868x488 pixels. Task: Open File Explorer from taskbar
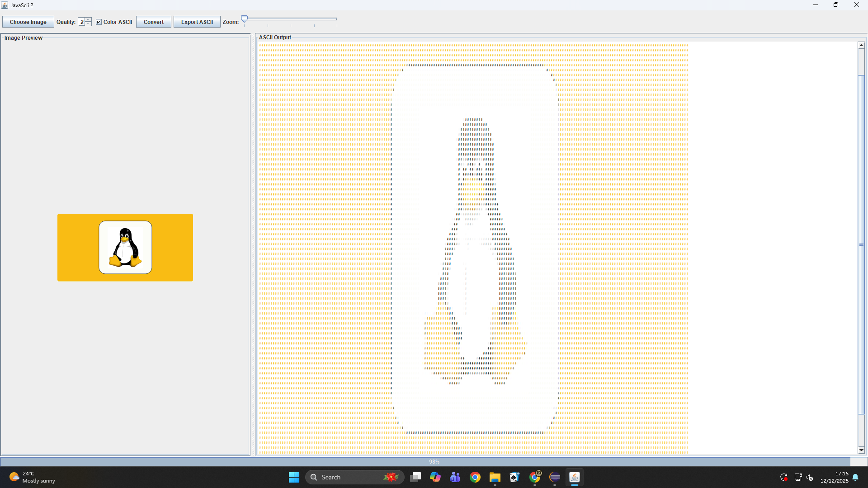(495, 477)
